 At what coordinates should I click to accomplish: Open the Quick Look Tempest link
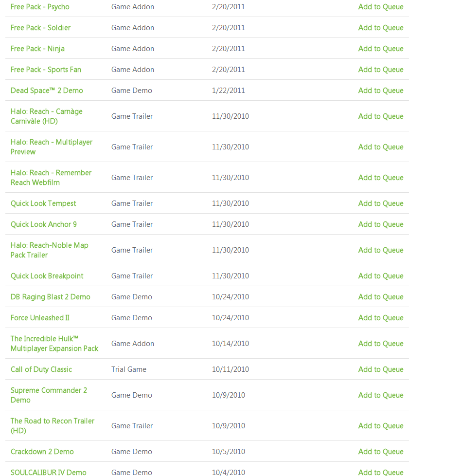(43, 203)
